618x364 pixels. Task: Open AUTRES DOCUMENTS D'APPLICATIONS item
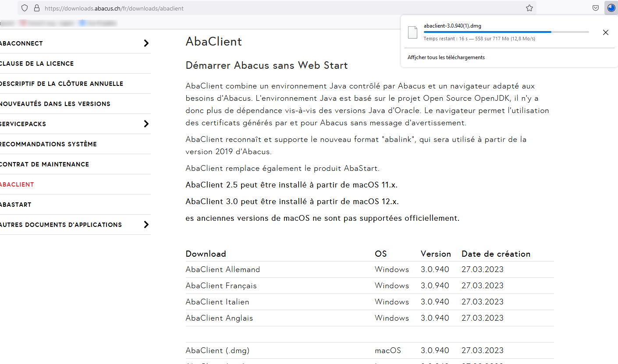(61, 225)
